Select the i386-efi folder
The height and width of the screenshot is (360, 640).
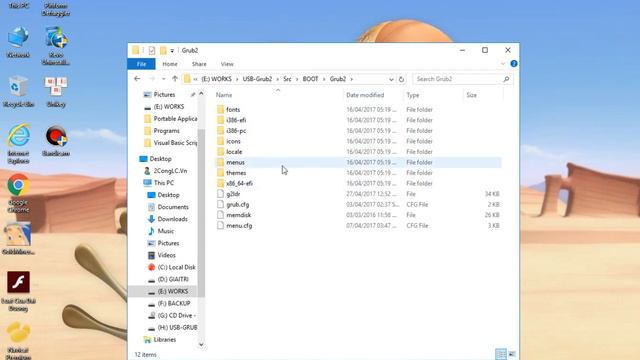coord(236,120)
